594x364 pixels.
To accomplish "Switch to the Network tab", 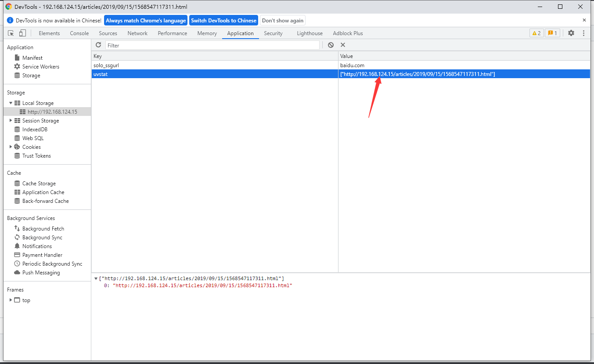I will pyautogui.click(x=137, y=33).
